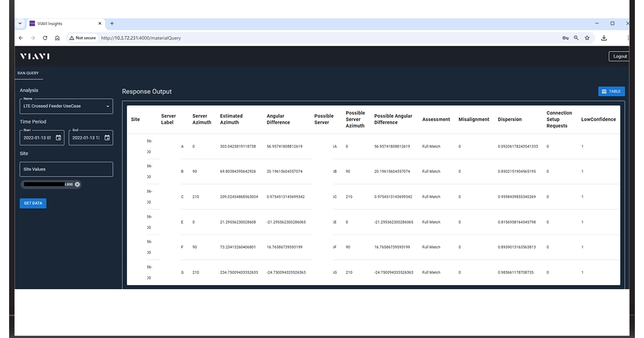Open the browser downloads icon
The image size is (644, 338).
(x=603, y=38)
